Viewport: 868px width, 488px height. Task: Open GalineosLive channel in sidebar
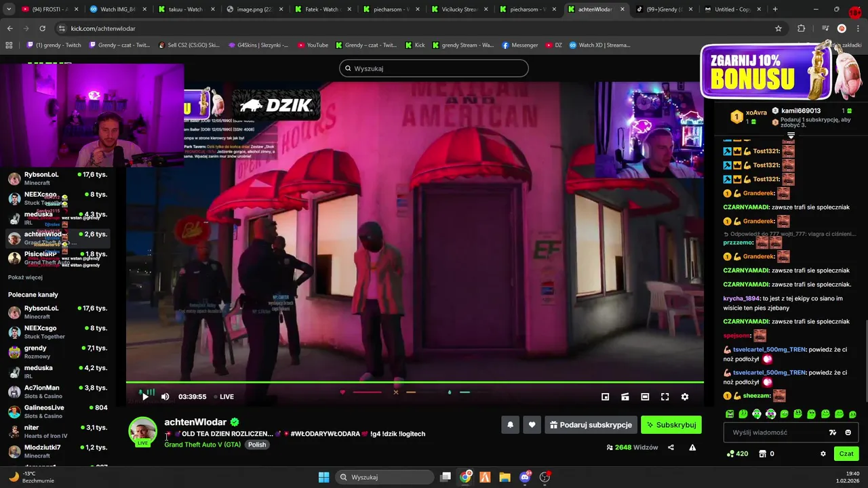58,411
